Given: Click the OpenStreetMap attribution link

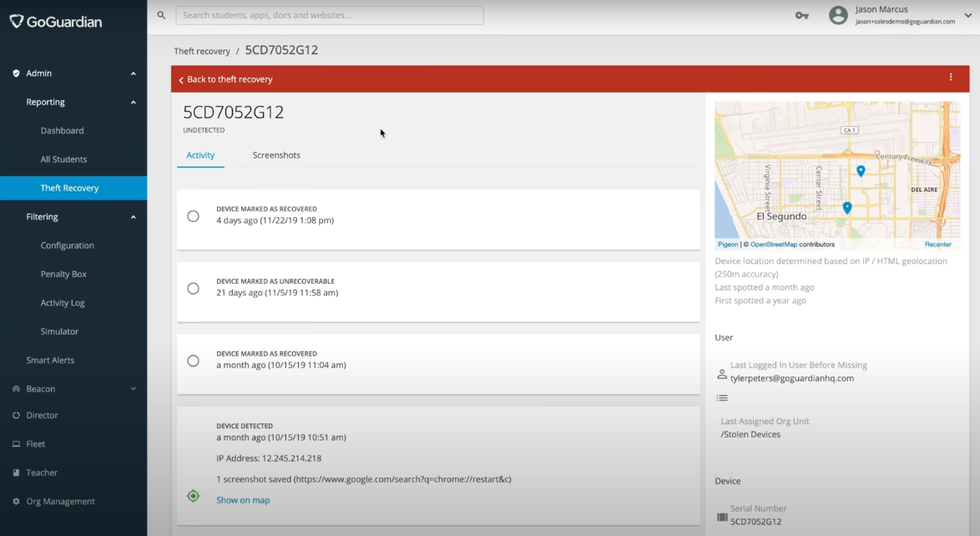Looking at the screenshot, I should click(774, 245).
